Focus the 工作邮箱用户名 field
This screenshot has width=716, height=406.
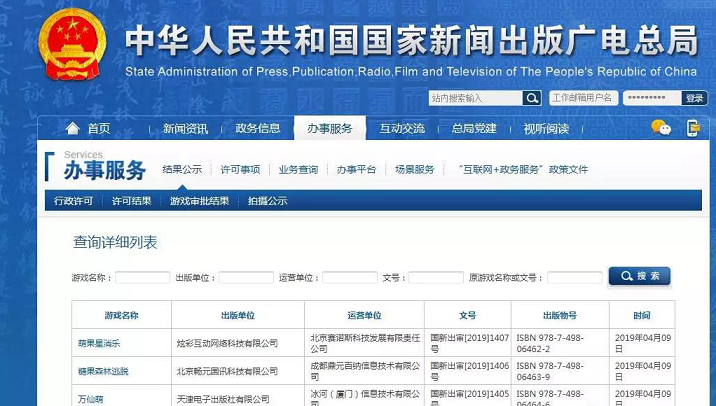click(x=583, y=98)
